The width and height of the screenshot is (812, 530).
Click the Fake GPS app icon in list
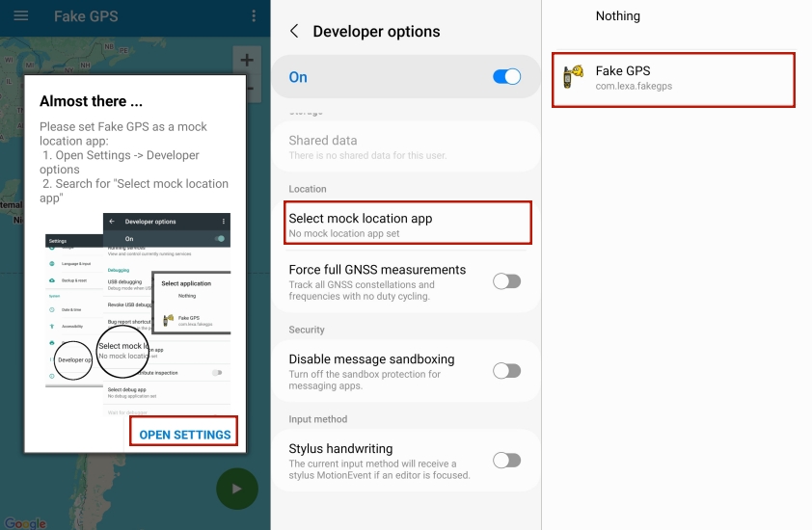tap(573, 76)
